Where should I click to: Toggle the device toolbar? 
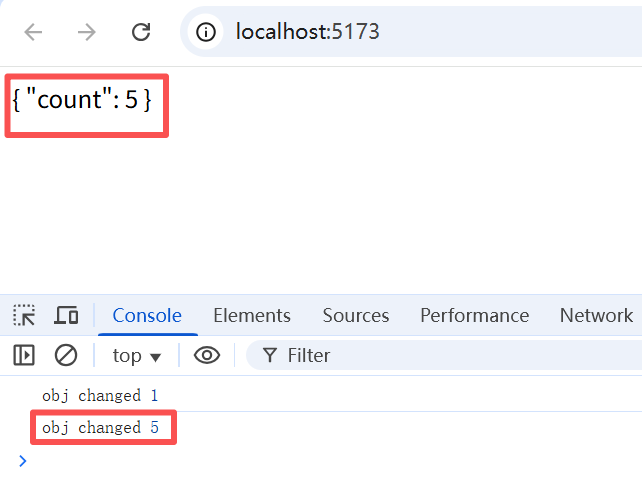pyautogui.click(x=66, y=315)
